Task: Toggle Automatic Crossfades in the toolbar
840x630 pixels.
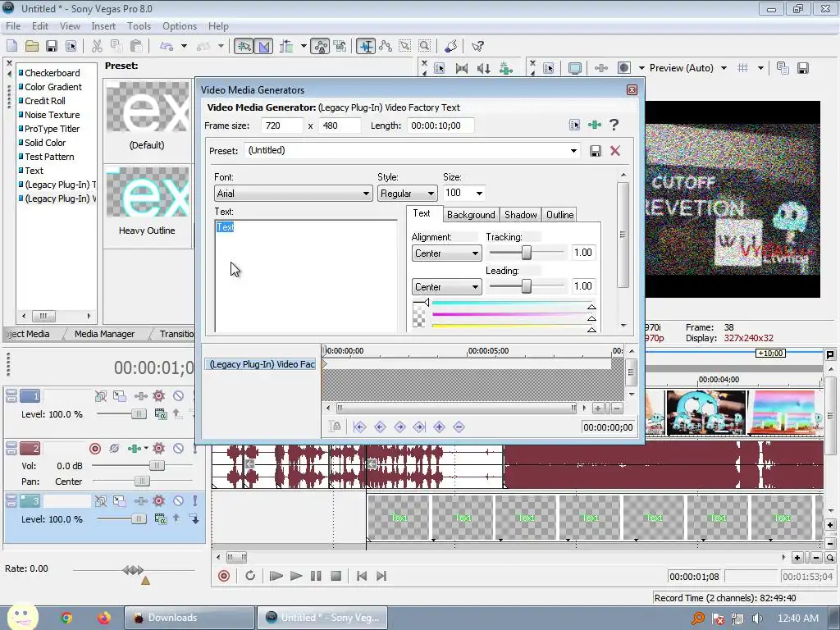Action: [264, 46]
